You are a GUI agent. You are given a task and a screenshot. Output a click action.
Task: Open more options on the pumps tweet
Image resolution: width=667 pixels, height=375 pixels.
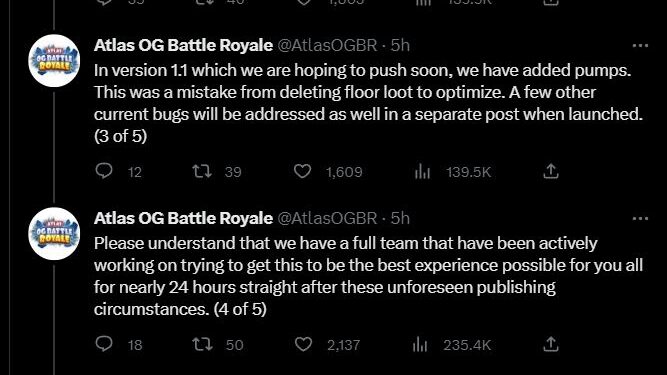click(x=640, y=45)
